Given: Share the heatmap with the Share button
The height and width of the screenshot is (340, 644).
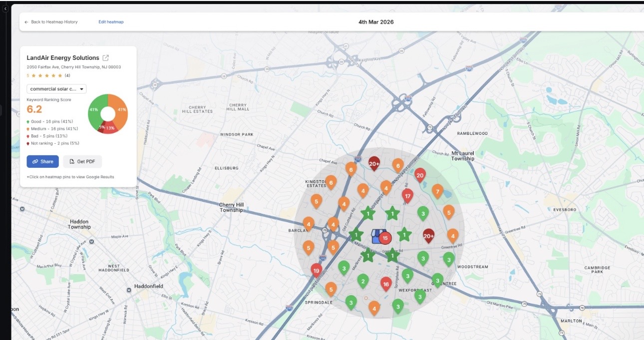Looking at the screenshot, I should point(42,161).
